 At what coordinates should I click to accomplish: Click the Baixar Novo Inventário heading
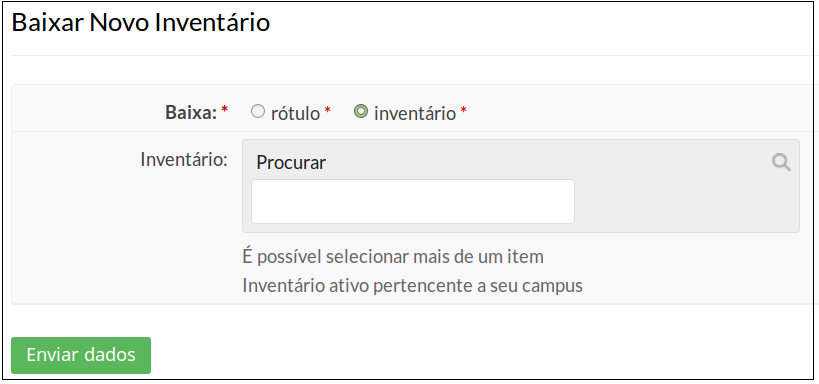[x=141, y=23]
